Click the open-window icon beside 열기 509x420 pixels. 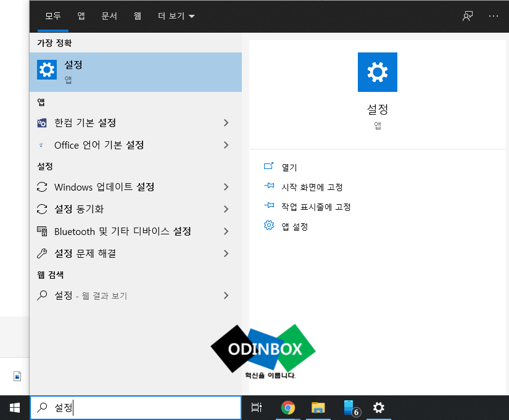pyautogui.click(x=269, y=166)
